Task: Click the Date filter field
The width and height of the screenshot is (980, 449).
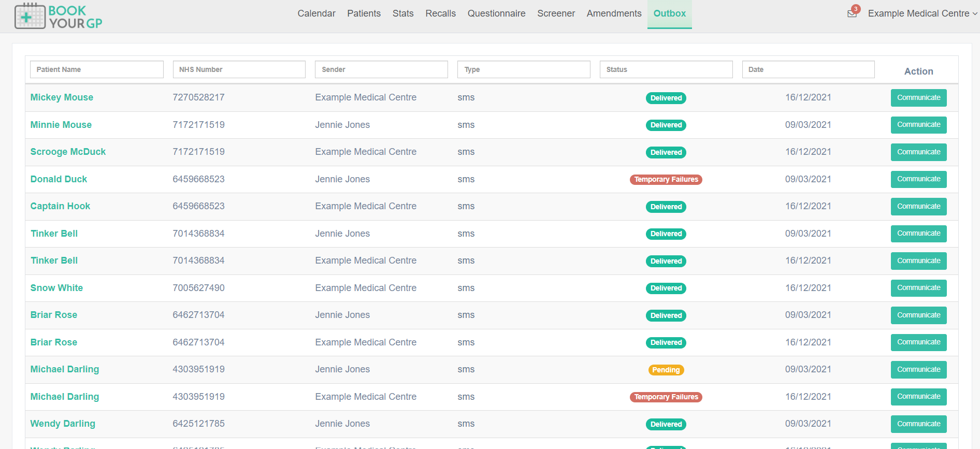Action: [808, 69]
